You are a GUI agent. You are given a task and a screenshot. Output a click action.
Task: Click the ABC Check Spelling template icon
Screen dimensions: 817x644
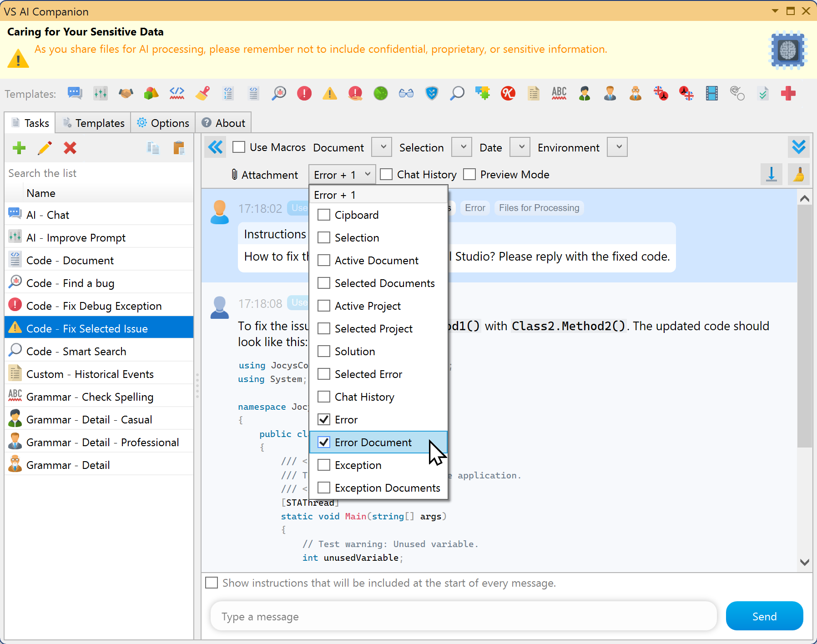point(559,93)
